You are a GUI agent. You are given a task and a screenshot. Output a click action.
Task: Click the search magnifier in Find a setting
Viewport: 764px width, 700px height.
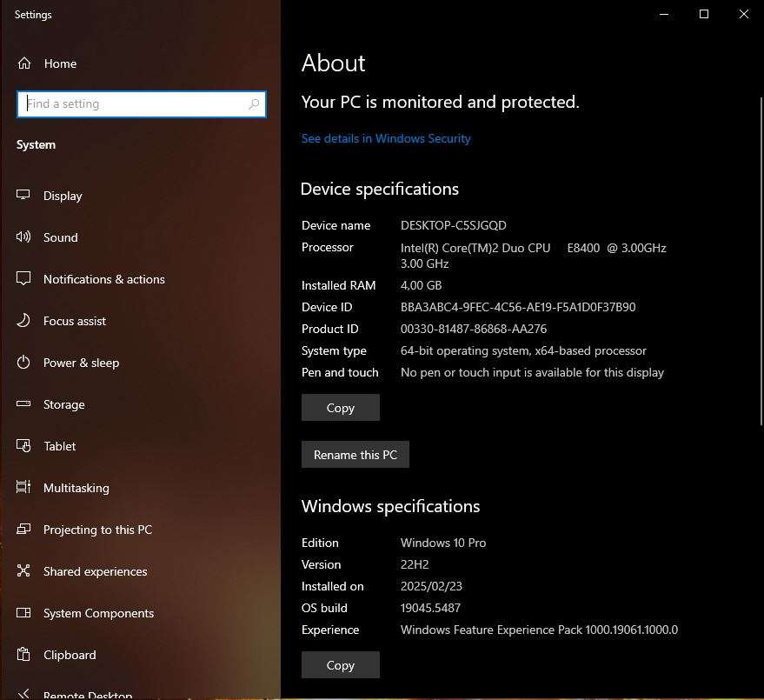click(253, 103)
